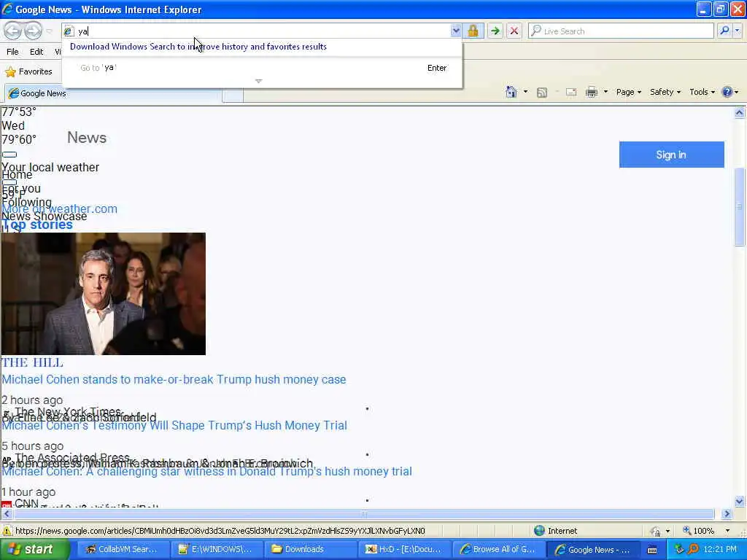
Task: Click the Top stories heading link
Action: pyautogui.click(x=37, y=225)
